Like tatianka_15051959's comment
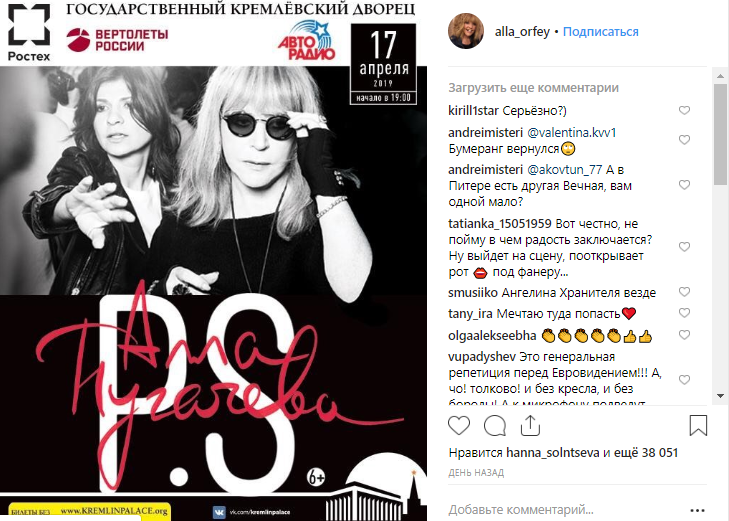The image size is (729, 521). pos(684,247)
